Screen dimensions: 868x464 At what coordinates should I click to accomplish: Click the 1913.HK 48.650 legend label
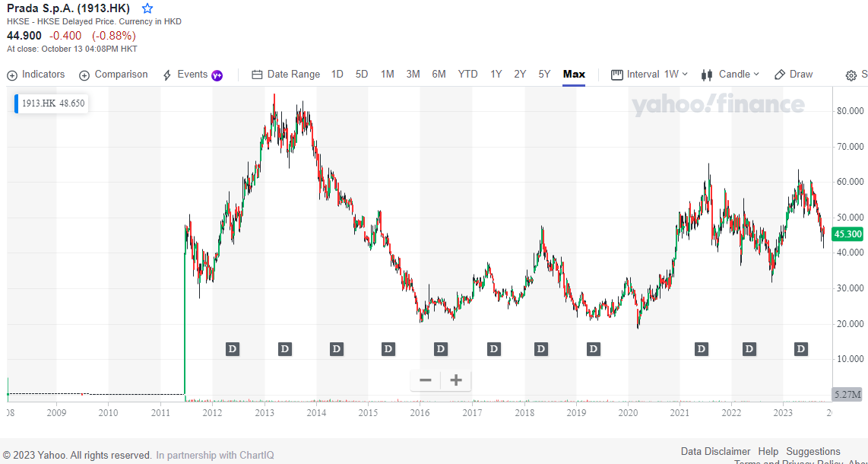[x=52, y=103]
